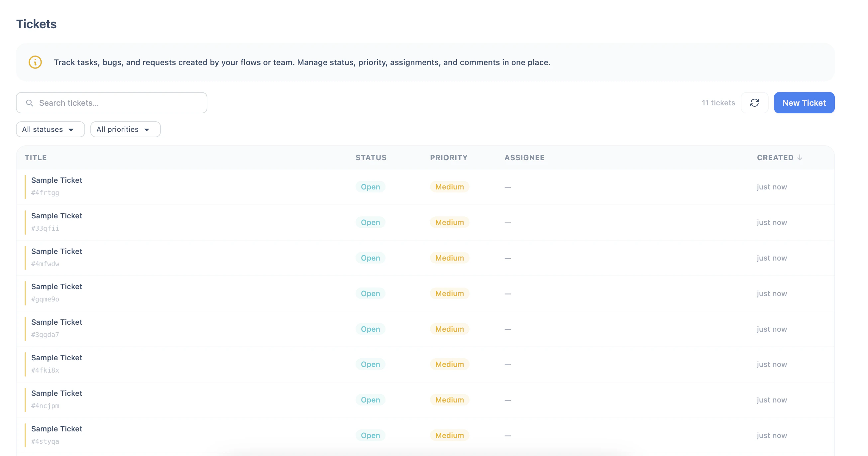Click the refresh tickets icon
The height and width of the screenshot is (456, 868).
(754, 103)
